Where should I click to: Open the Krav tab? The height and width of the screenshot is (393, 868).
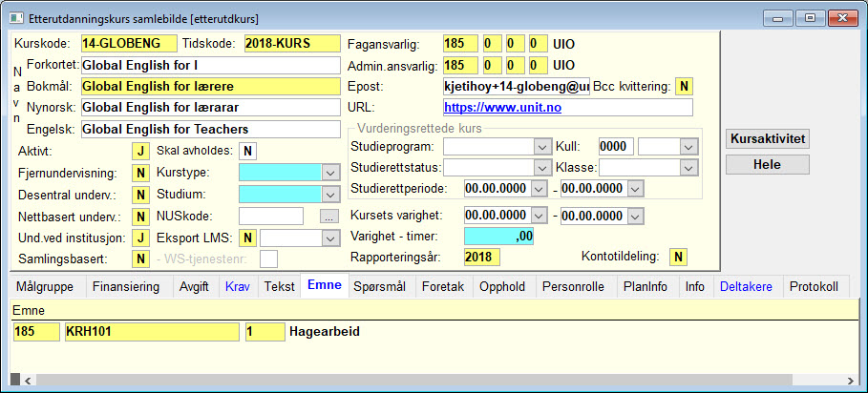[x=238, y=287]
